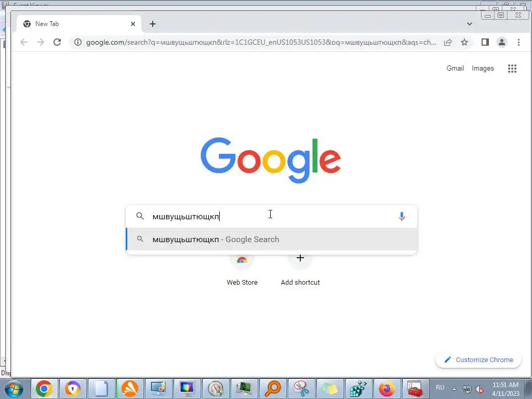532x399 pixels.
Task: Select the мшвущьштющкп Google Search suggestion
Action: click(x=271, y=239)
